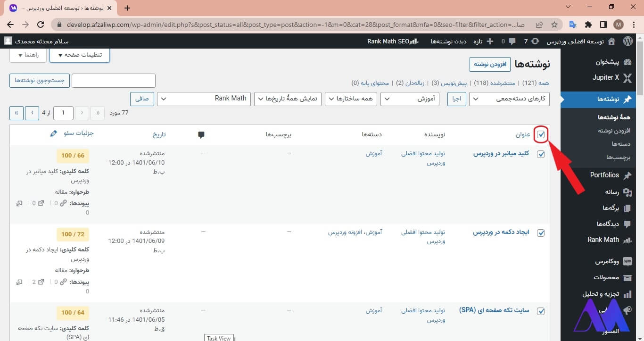Expand تنظیمات صفحه screen options
Screen dimensions: 644x341
click(x=79, y=55)
